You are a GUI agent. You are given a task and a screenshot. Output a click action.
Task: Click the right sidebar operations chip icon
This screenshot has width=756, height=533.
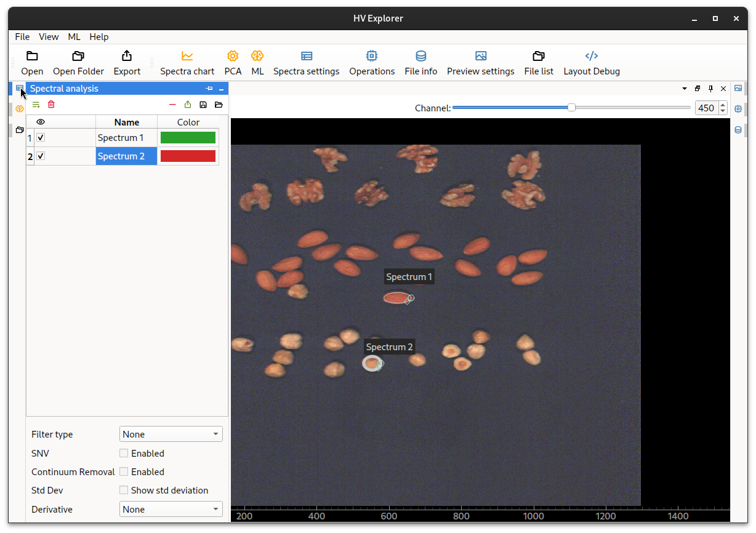(738, 108)
